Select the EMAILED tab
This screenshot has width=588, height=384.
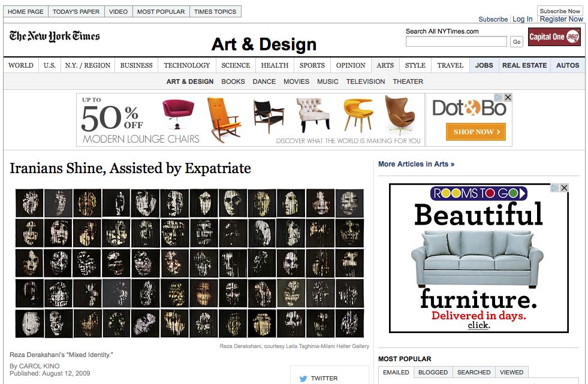(x=396, y=373)
